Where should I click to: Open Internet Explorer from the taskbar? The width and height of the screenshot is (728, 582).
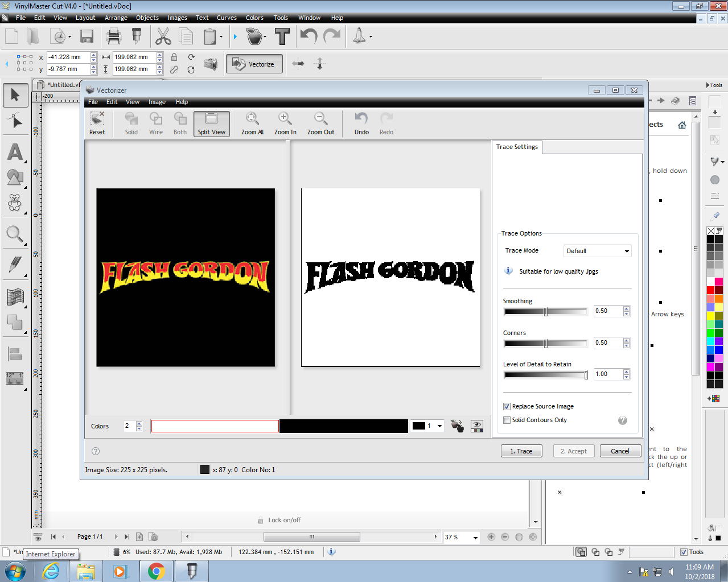pos(51,571)
